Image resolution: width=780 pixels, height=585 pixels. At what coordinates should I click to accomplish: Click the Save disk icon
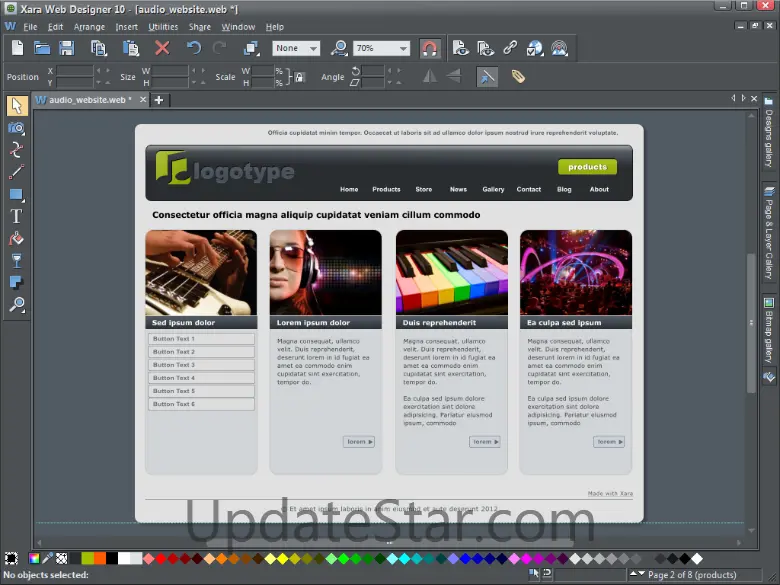[67, 48]
